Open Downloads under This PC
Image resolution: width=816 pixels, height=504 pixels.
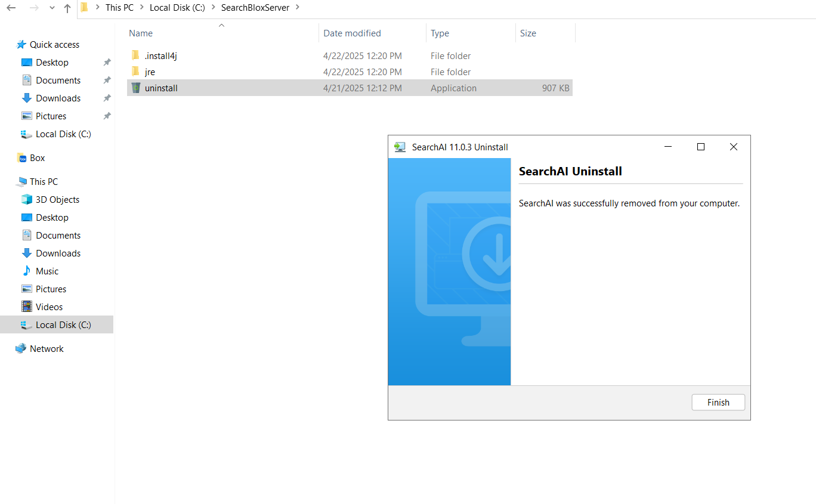[58, 253]
